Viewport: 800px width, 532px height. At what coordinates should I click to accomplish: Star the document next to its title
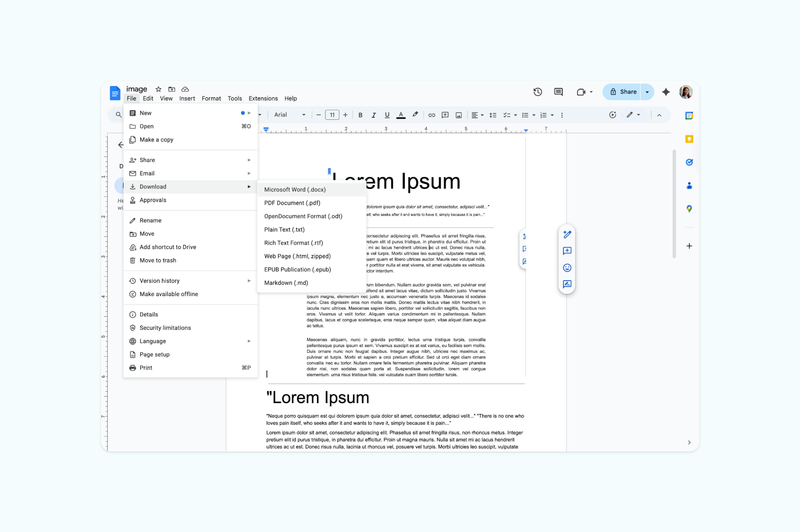click(158, 89)
